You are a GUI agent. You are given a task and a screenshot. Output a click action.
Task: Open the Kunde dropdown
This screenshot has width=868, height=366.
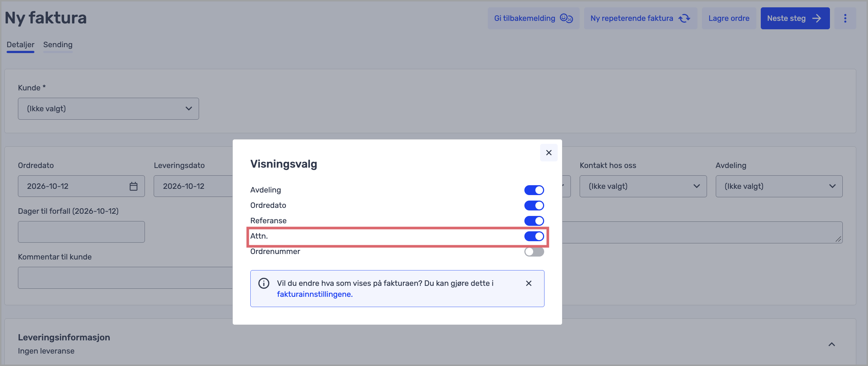pos(108,109)
